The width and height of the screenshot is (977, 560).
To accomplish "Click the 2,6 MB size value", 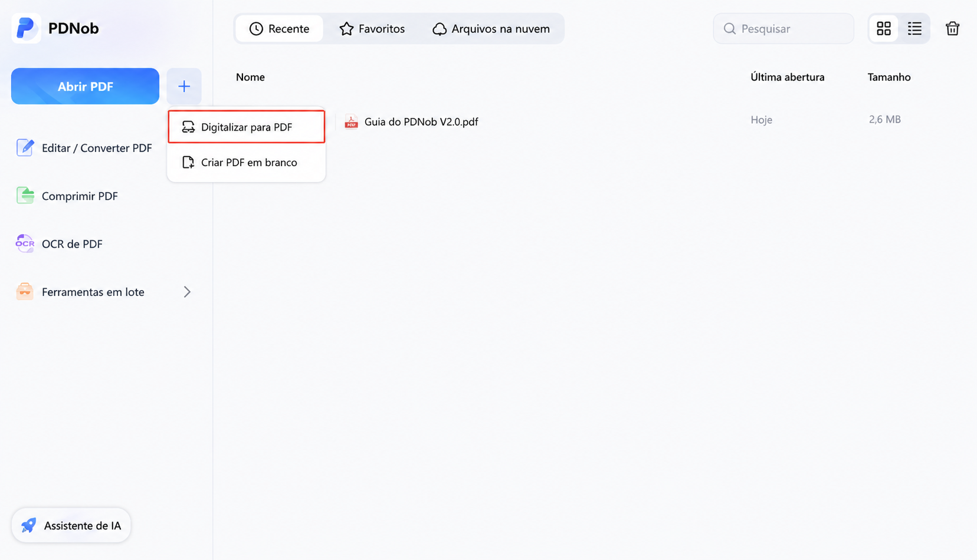I will pos(885,120).
